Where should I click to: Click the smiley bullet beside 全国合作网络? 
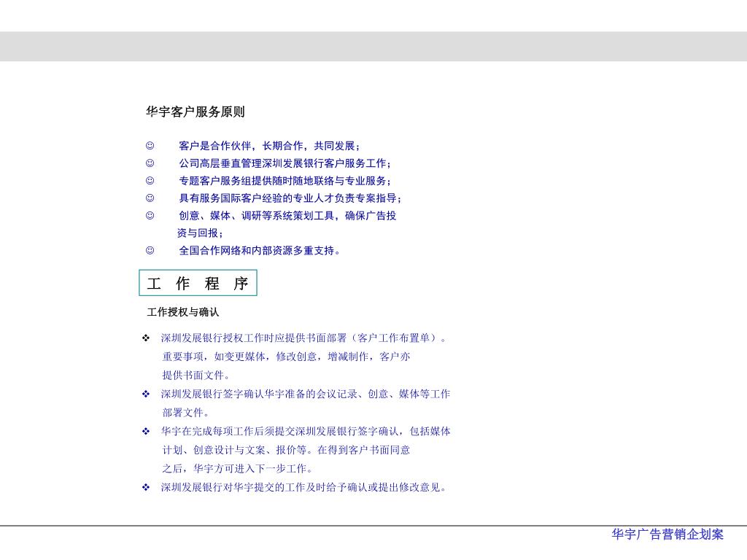tap(150, 250)
